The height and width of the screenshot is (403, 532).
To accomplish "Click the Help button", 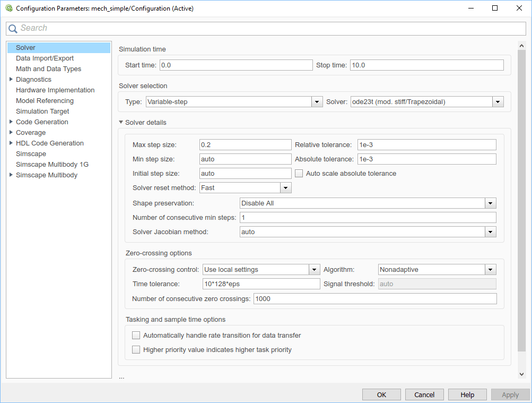I will pyautogui.click(x=467, y=395).
